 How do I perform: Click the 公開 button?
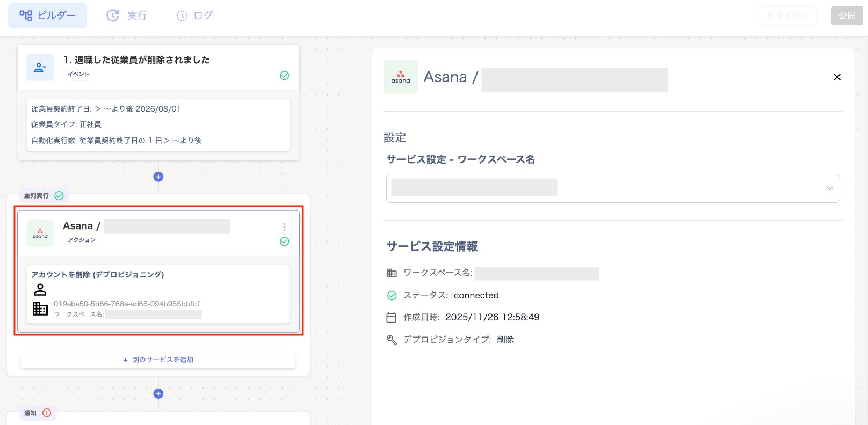pyautogui.click(x=847, y=16)
